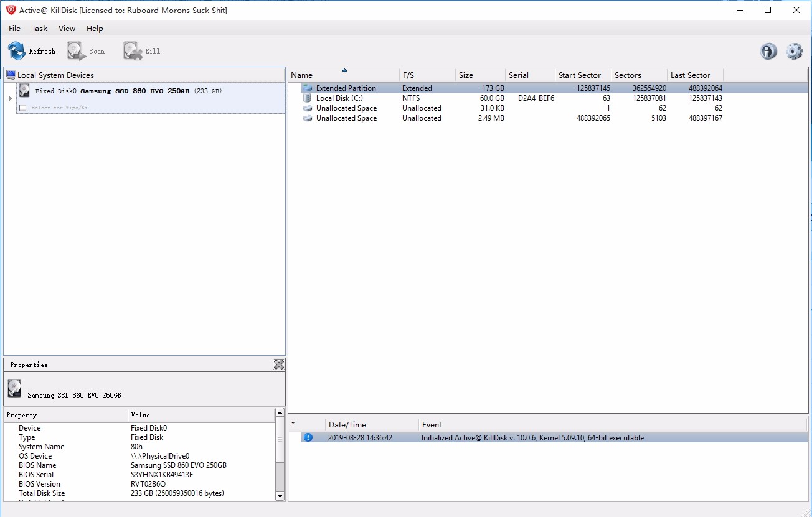Click the NTFS file system cell
812x517 pixels.
tap(411, 98)
